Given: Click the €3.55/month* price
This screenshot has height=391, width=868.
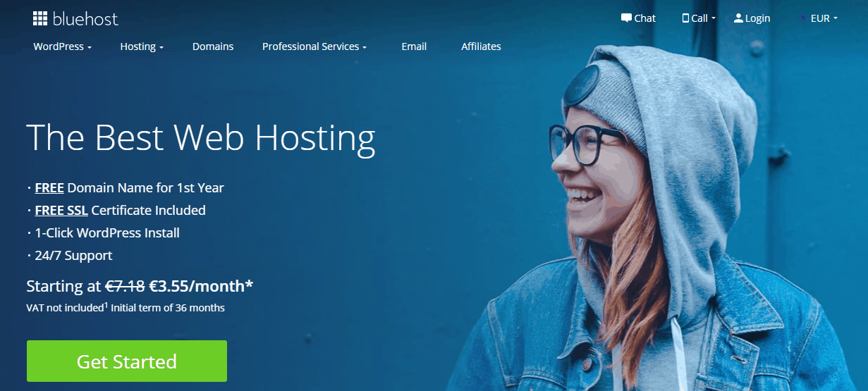Looking at the screenshot, I should tap(201, 287).
